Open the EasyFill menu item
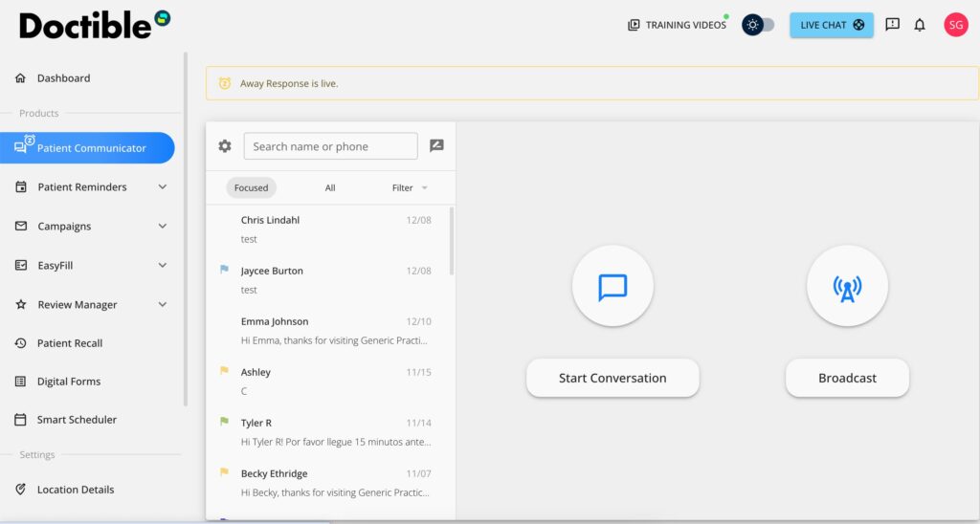The height and width of the screenshot is (524, 980). (x=55, y=266)
